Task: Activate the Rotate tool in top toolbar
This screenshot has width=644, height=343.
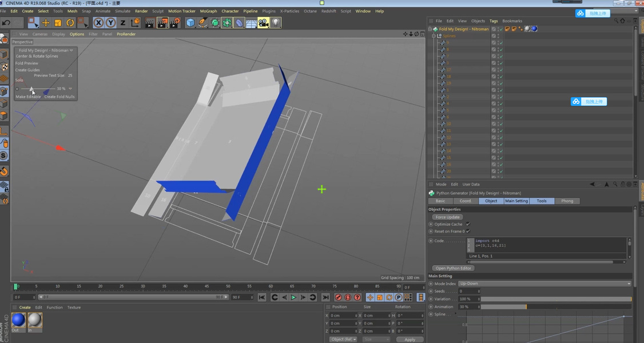Action: point(70,23)
